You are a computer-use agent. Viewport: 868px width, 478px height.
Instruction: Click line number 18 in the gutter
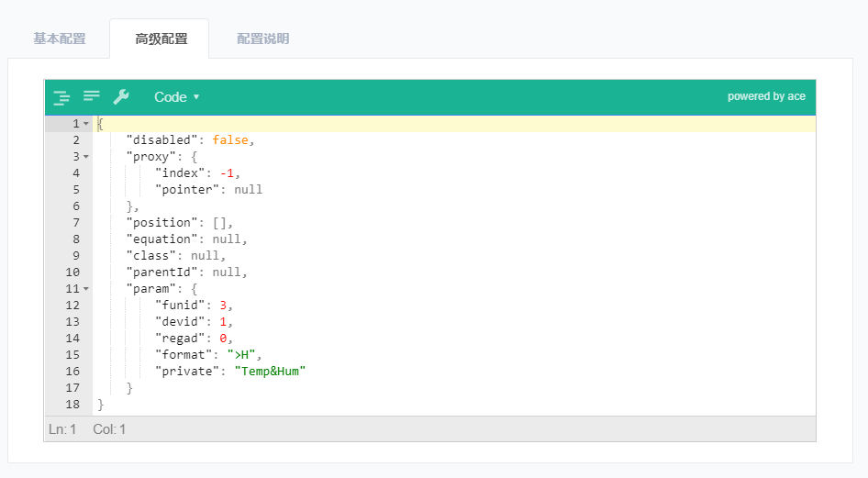pyautogui.click(x=72, y=405)
